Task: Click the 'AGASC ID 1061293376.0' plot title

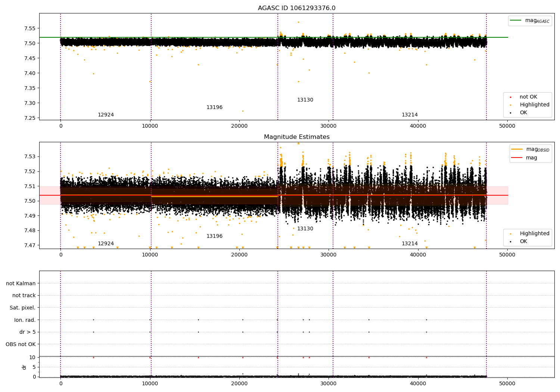Action: (296, 8)
